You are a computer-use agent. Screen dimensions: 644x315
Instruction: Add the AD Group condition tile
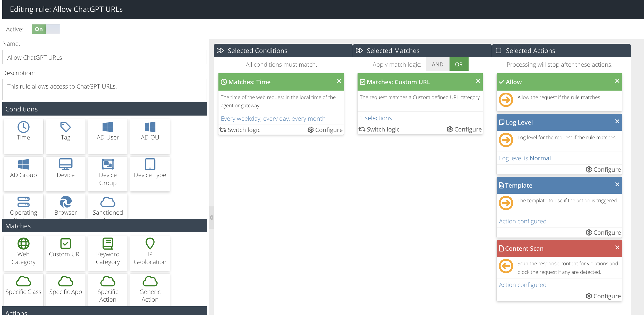coord(23,174)
